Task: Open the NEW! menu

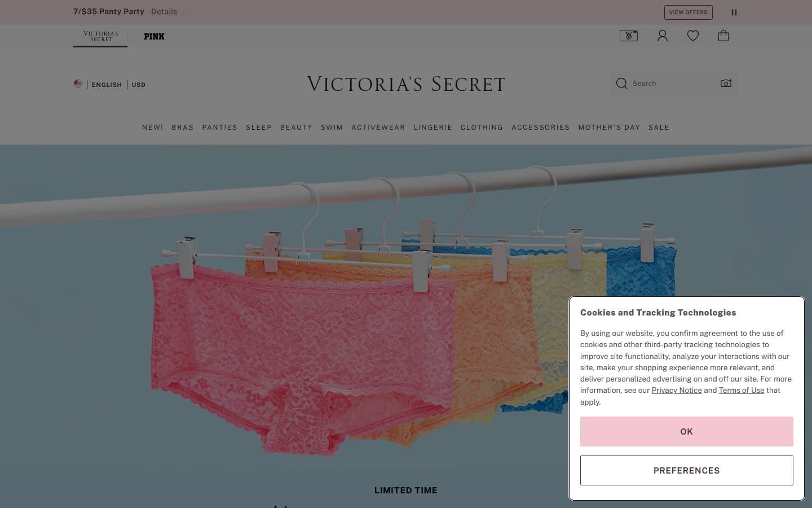Action: pyautogui.click(x=153, y=128)
